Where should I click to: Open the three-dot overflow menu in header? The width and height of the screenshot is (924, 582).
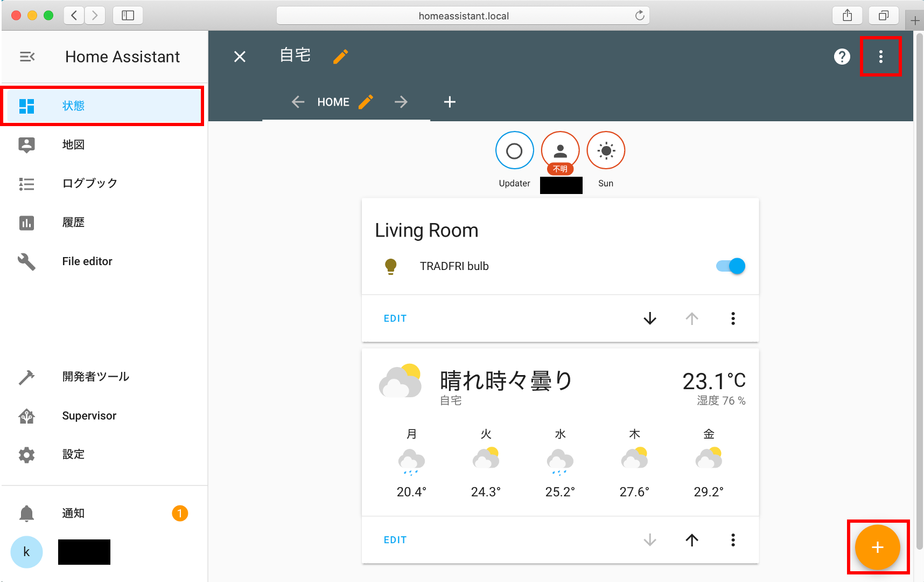(881, 57)
